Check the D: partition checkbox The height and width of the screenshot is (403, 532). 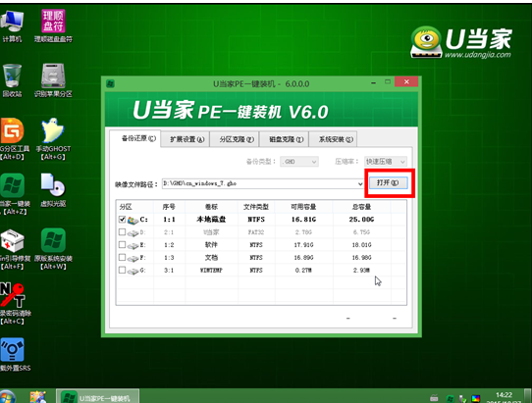122,231
